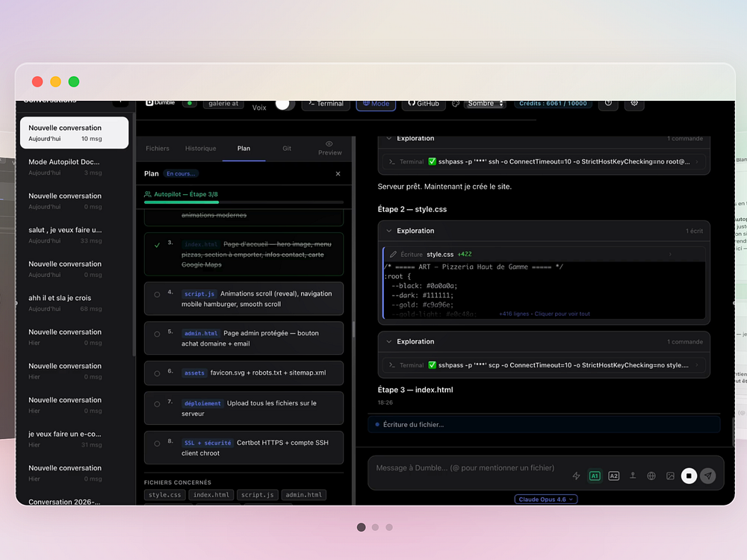
Task: Switch to the Fichiers tab
Action: 157,149
